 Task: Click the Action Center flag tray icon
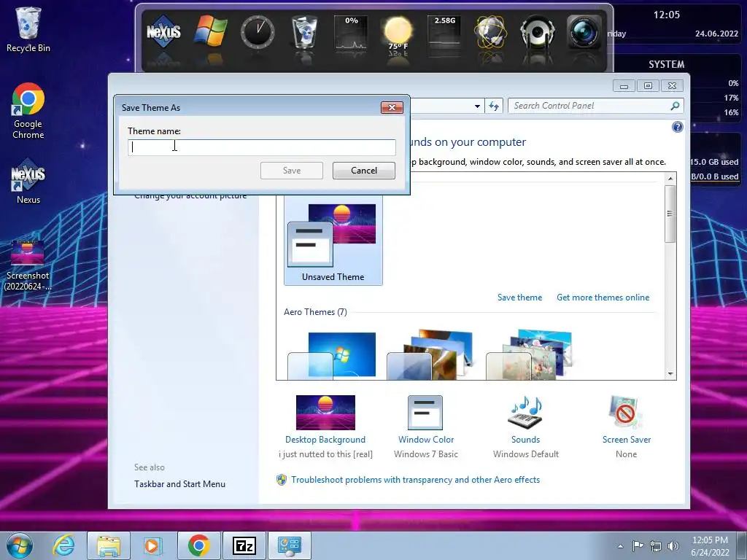[638, 545]
